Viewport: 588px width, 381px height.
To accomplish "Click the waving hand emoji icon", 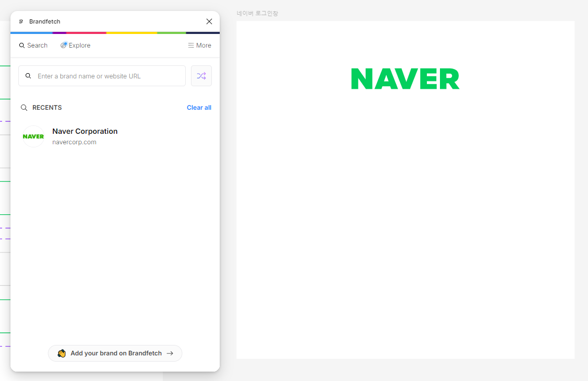I will coord(62,353).
